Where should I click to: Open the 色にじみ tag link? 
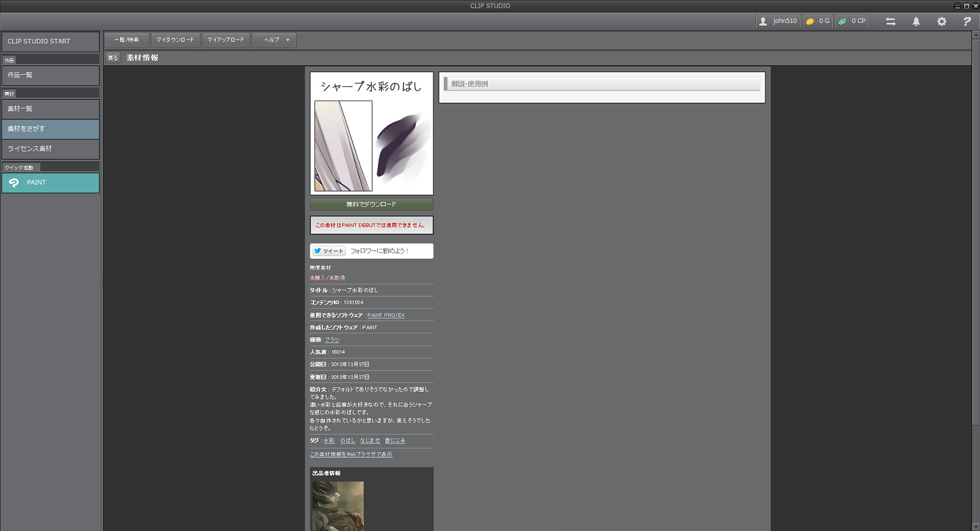(x=395, y=441)
